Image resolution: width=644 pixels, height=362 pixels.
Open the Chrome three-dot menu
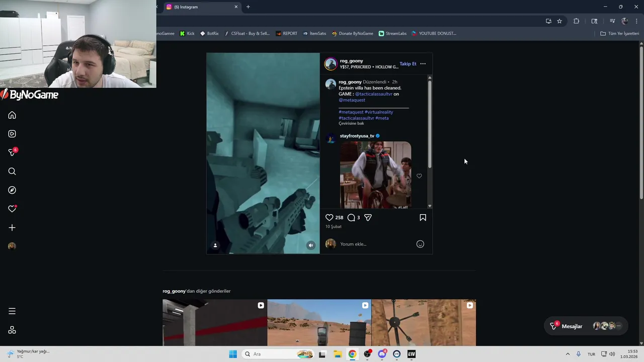(x=637, y=21)
